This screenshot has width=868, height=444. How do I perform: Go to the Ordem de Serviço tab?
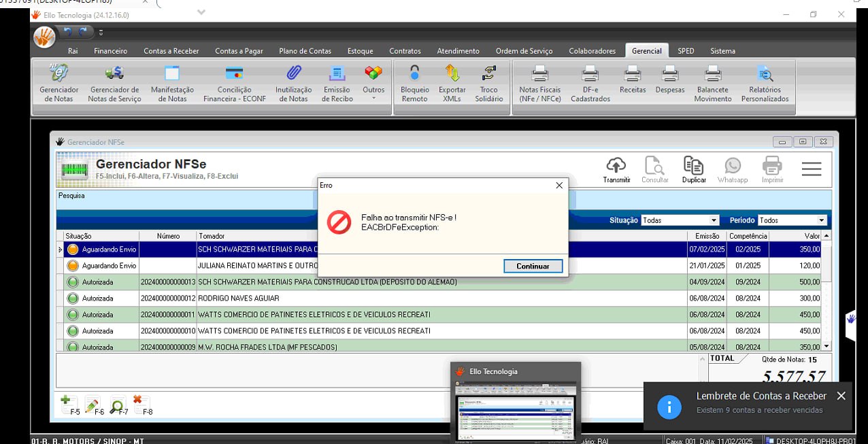pos(524,51)
